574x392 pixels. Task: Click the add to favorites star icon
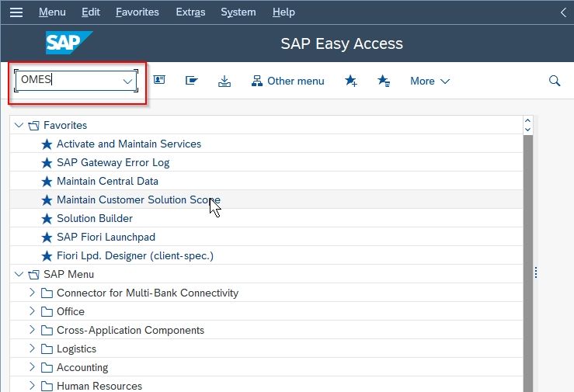pyautogui.click(x=351, y=81)
